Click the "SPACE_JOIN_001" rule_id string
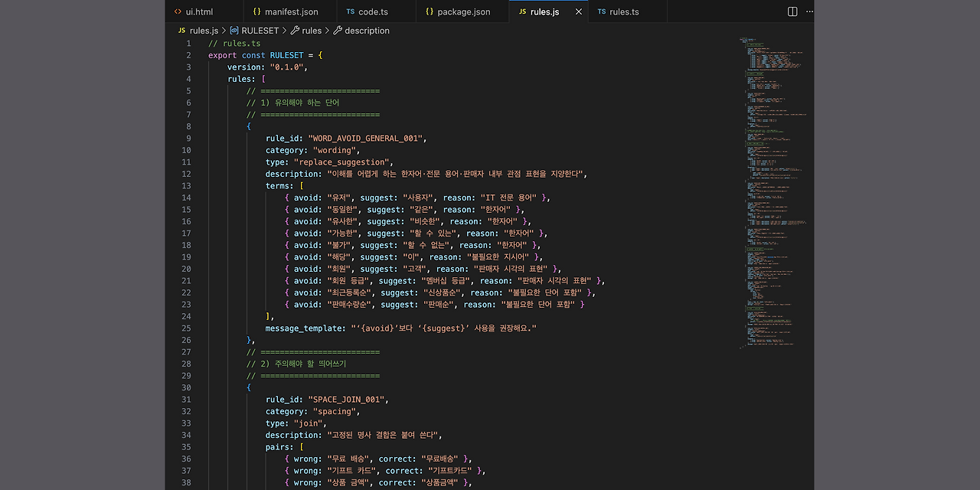The image size is (980, 490). pos(346,400)
